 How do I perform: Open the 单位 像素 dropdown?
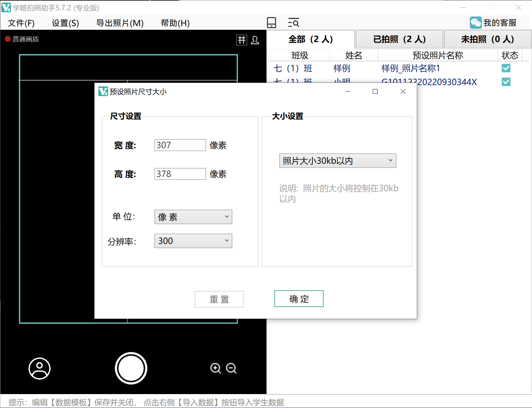click(x=193, y=217)
